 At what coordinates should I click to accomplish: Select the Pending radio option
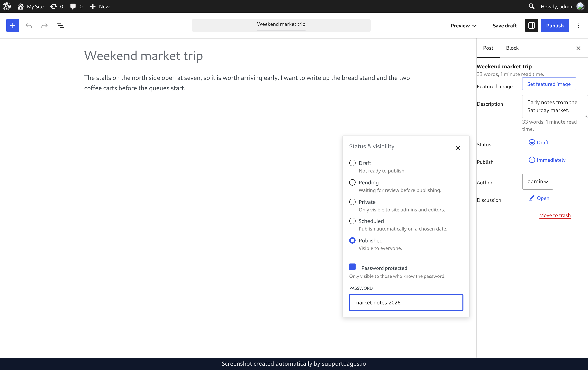click(x=352, y=182)
